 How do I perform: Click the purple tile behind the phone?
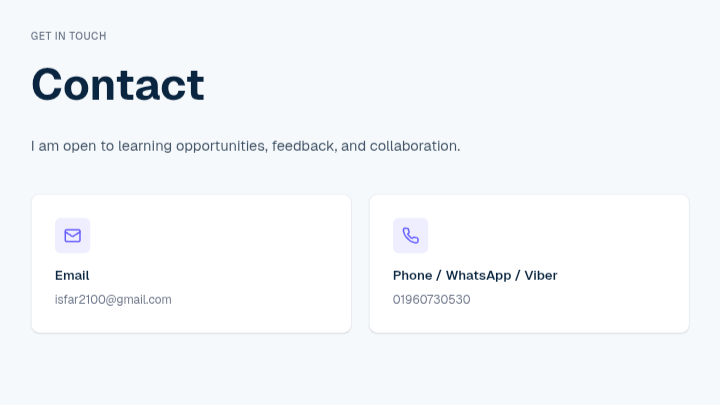(411, 236)
